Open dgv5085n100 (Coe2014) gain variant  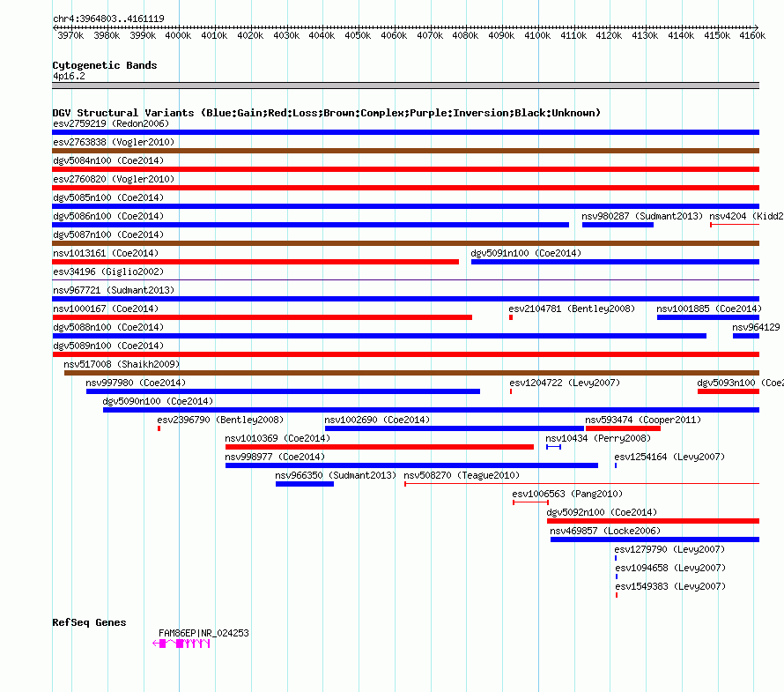pos(108,197)
